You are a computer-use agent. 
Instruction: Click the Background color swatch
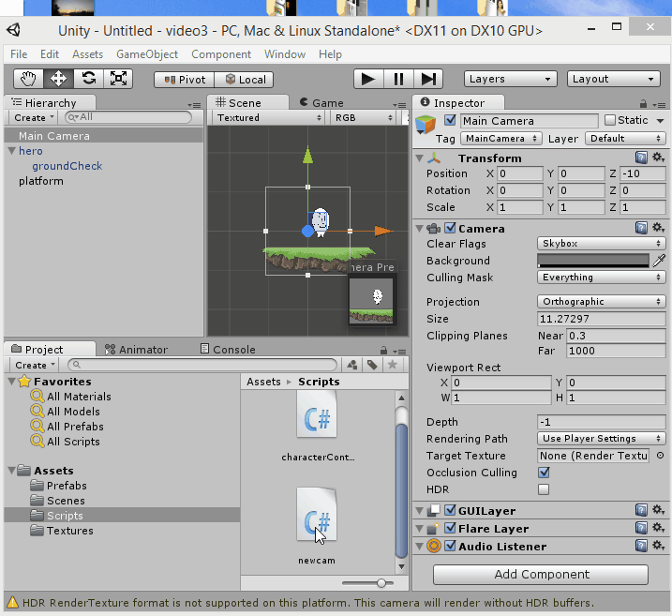click(593, 261)
